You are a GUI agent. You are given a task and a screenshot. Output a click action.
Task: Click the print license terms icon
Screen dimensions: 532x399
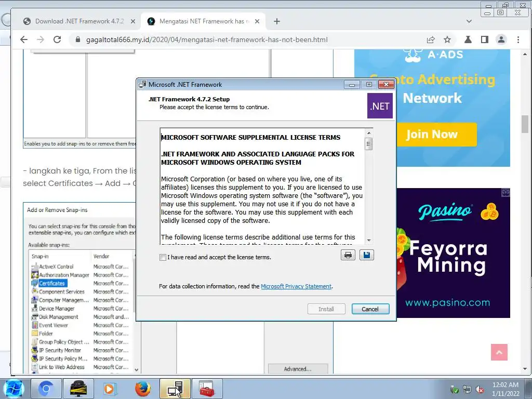tap(348, 255)
